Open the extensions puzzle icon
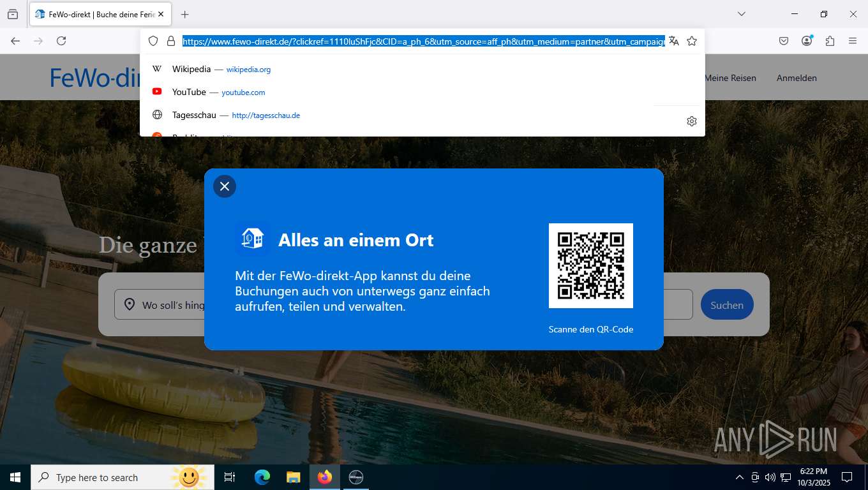 [x=830, y=41]
